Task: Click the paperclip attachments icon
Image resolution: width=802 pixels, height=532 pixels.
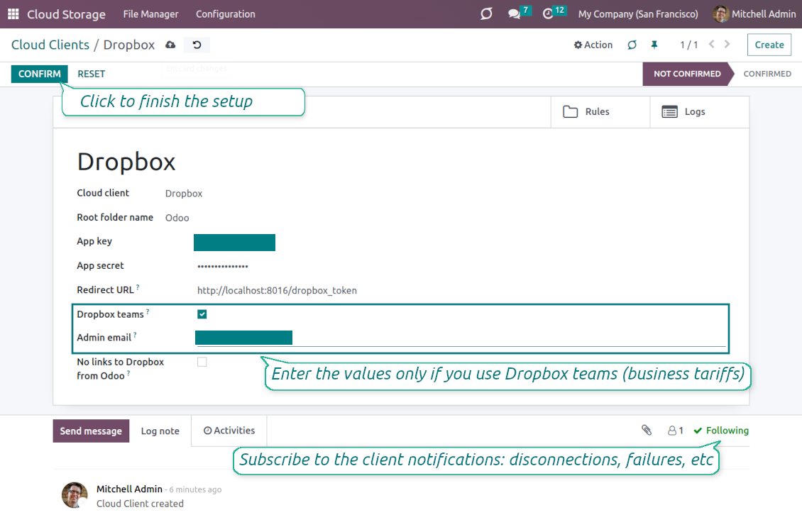Action: (647, 431)
